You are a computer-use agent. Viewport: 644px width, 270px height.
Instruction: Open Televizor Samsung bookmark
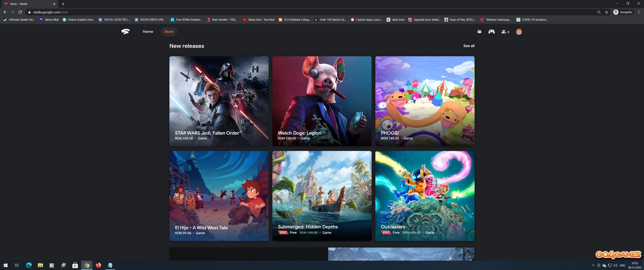pos(496,19)
